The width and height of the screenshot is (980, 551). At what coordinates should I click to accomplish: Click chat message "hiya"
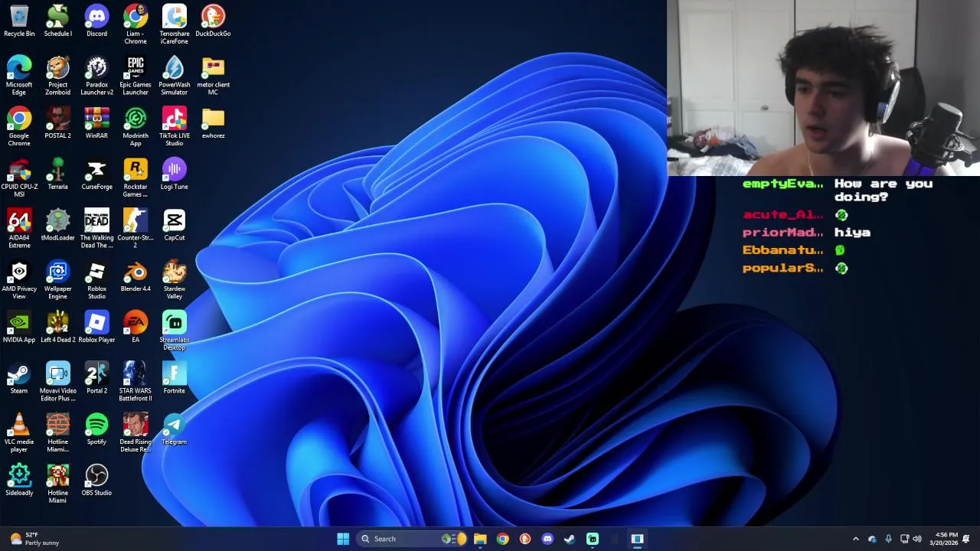pyautogui.click(x=852, y=233)
